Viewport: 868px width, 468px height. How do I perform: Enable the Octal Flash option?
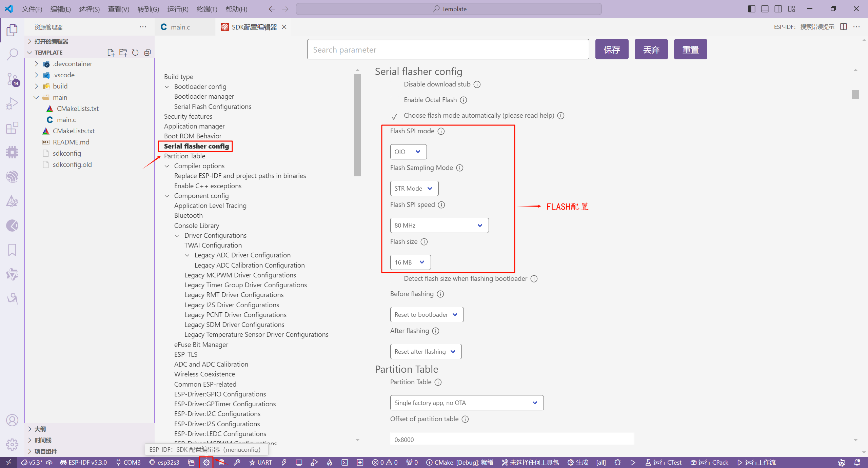click(x=394, y=100)
